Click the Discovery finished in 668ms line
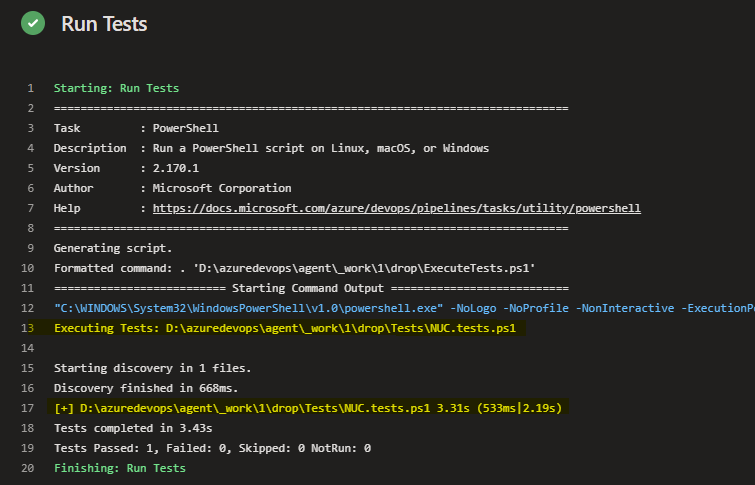 click(146, 388)
